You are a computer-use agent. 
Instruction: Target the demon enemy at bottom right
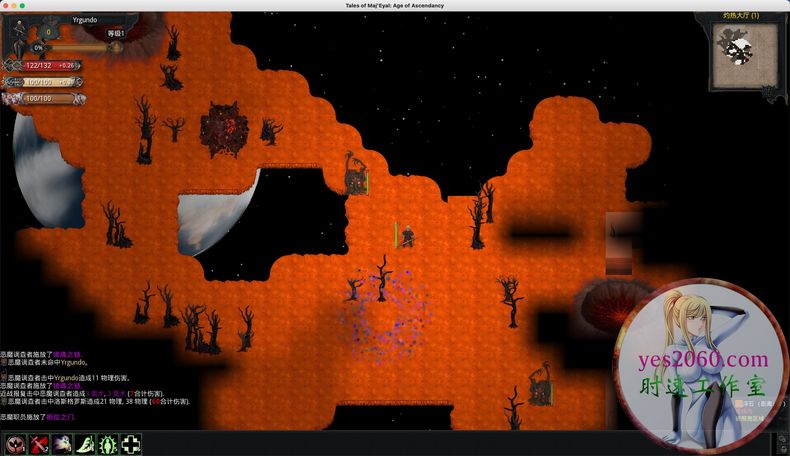click(543, 385)
